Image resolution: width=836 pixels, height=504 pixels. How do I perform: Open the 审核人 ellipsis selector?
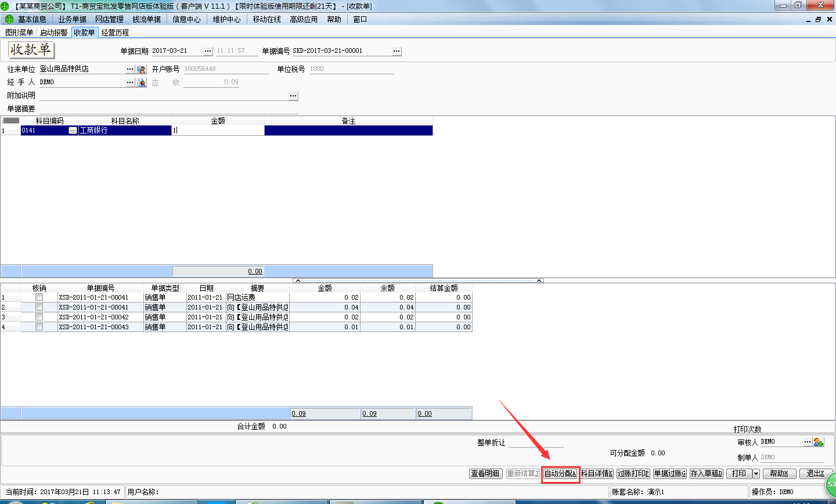click(x=807, y=442)
